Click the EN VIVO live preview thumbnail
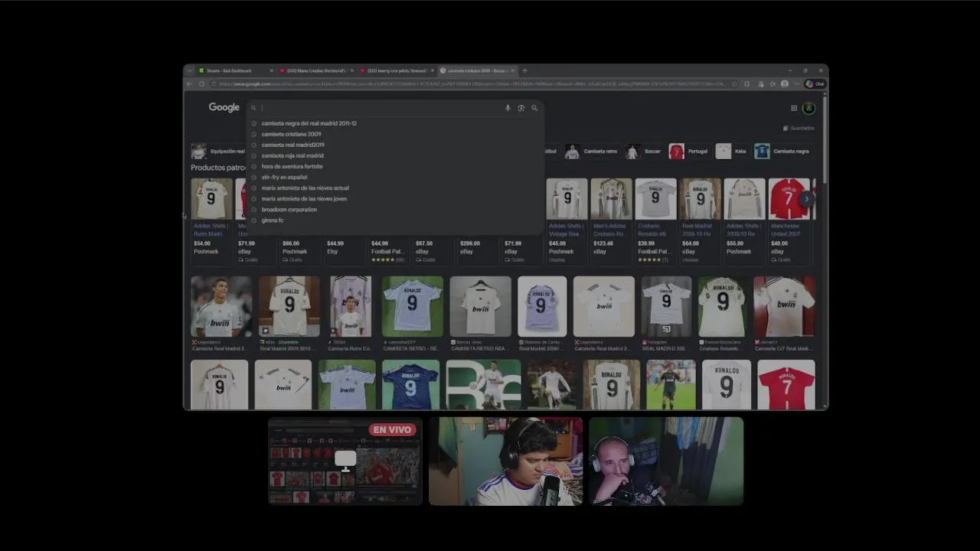The height and width of the screenshot is (551, 980). 345,461
